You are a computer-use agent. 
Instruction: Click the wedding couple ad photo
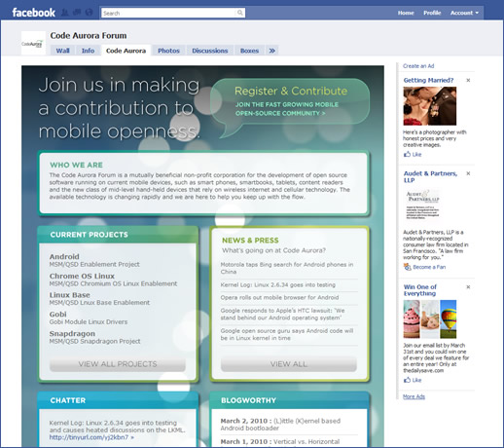(430, 106)
